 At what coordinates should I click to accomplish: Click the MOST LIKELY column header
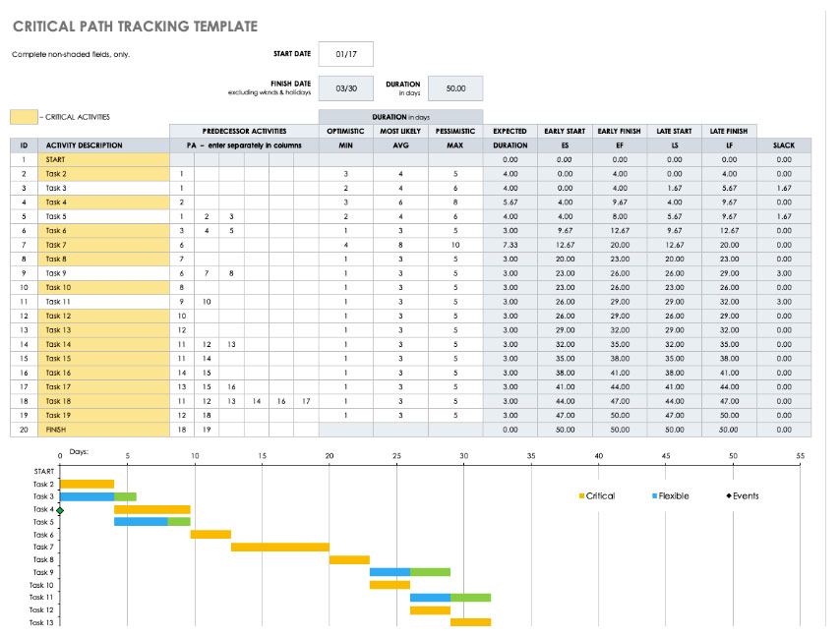pos(400,131)
